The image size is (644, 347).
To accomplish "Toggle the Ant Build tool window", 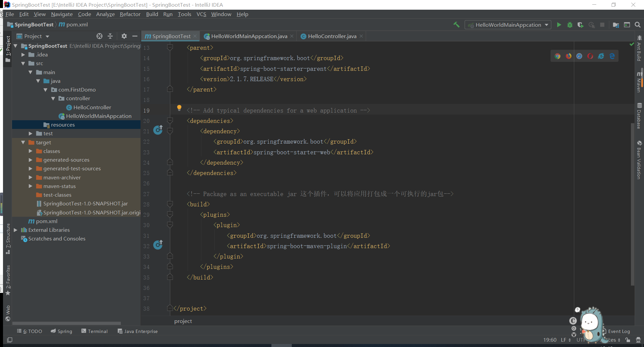I will (639, 49).
